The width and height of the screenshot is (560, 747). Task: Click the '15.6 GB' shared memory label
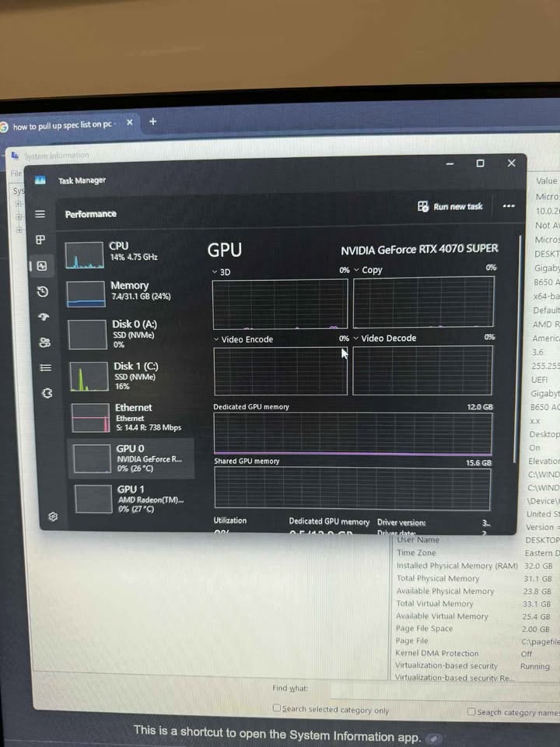(x=478, y=462)
